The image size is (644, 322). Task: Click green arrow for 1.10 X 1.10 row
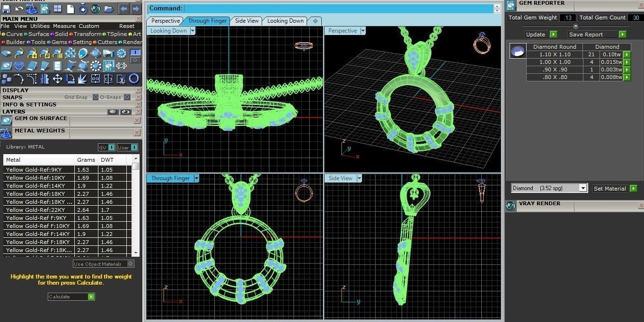click(627, 54)
